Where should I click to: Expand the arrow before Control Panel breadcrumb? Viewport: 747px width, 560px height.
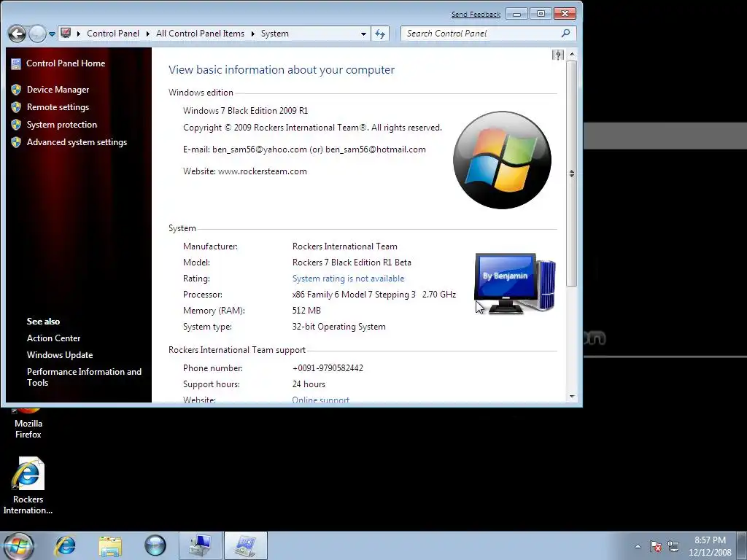tap(78, 34)
